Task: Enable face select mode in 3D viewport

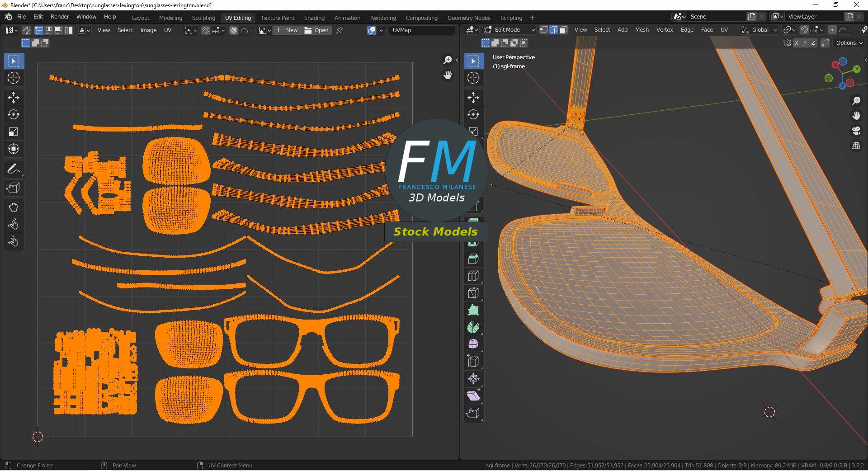Action: [x=564, y=30]
